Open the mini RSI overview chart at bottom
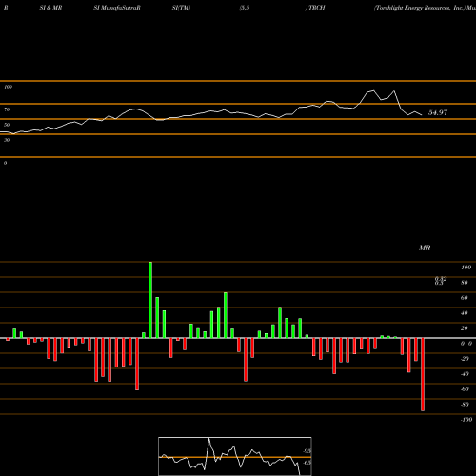 click(x=235, y=456)
